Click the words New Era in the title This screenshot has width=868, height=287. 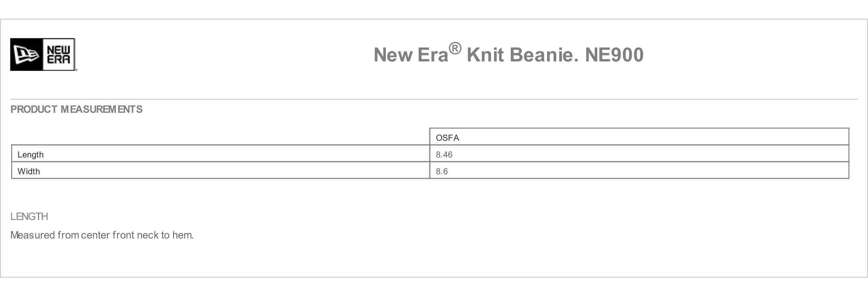411,55
